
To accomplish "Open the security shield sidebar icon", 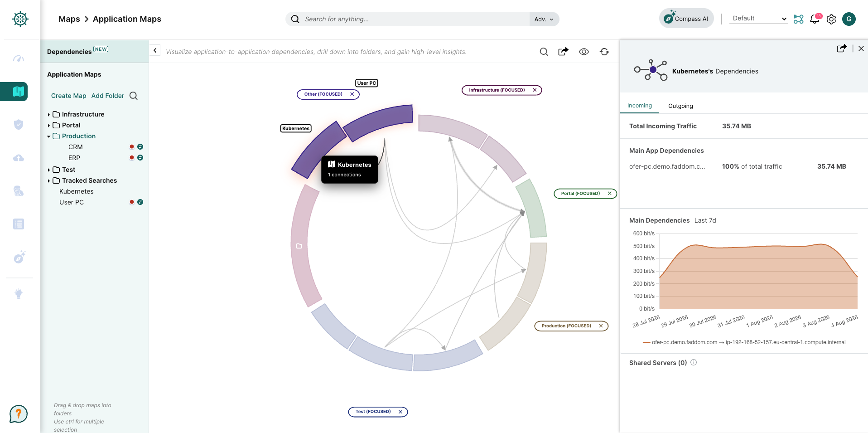I will (19, 125).
